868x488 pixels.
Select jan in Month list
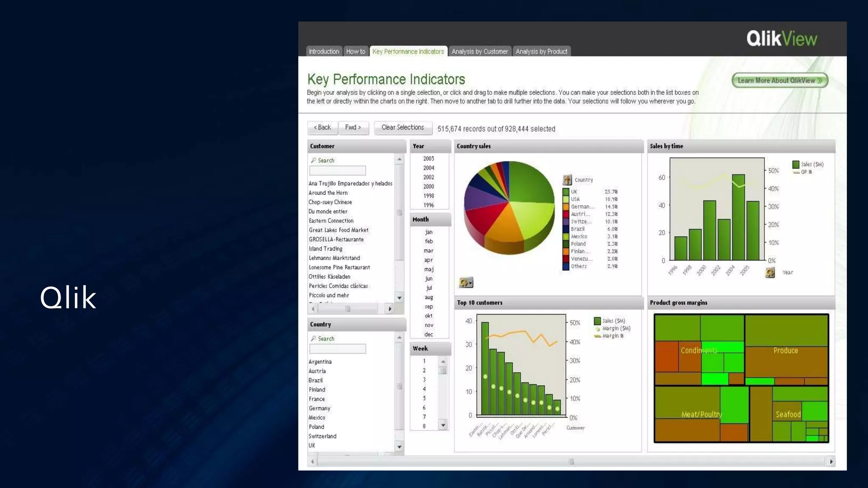tap(428, 232)
